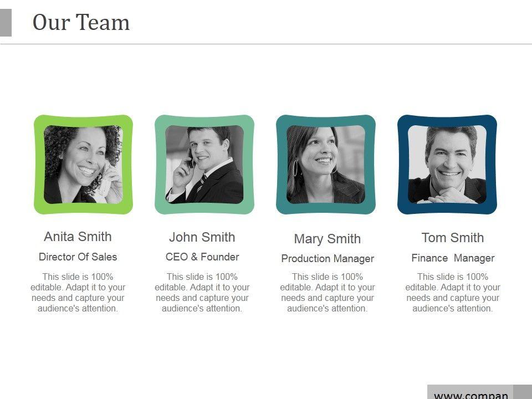Click the dark gray square in footer corner
This screenshot has width=532, height=399.
523,392
